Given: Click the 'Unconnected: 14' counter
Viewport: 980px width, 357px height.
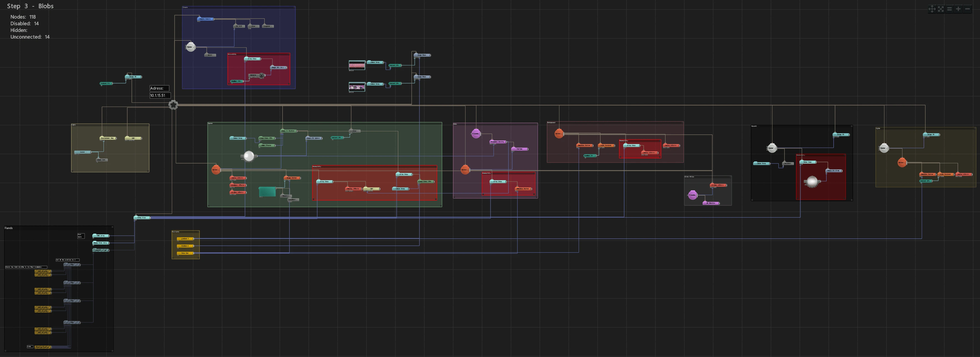Looking at the screenshot, I should 30,37.
